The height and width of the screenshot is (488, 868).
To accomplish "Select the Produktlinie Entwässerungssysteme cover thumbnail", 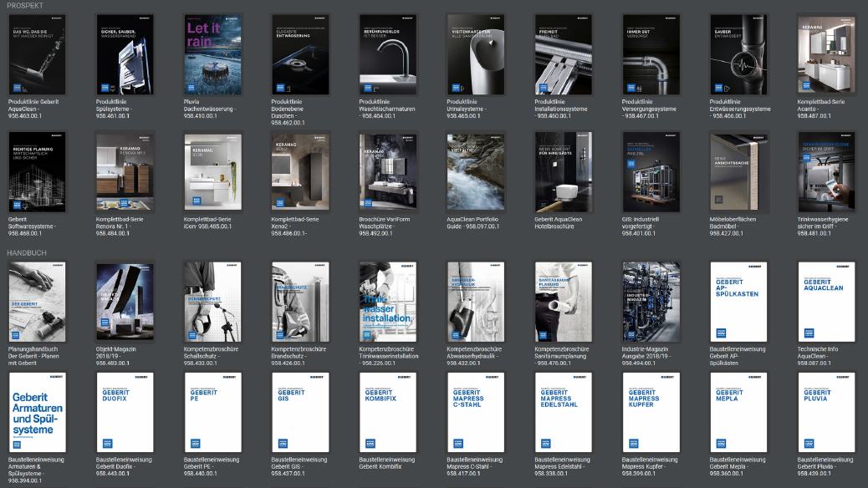I will click(x=739, y=55).
